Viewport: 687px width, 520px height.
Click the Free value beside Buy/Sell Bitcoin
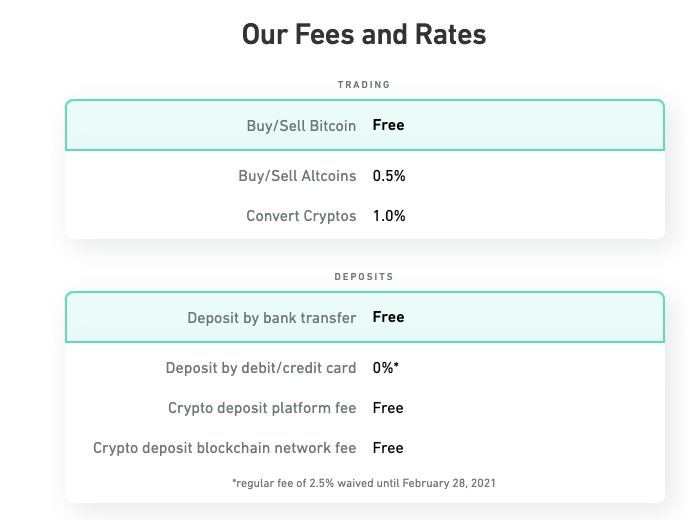point(388,125)
